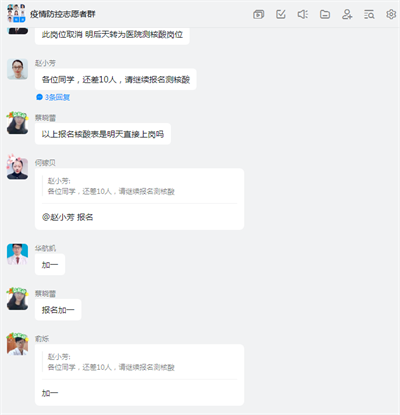This screenshot has width=400, height=415.
Task: Click the @赵小芳 mention text
Action: coord(58,217)
